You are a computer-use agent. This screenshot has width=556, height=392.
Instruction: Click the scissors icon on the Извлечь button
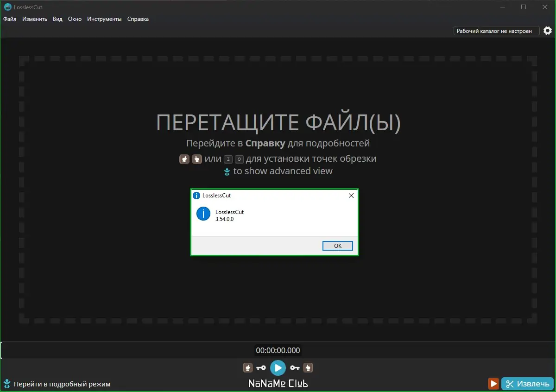(x=510, y=384)
